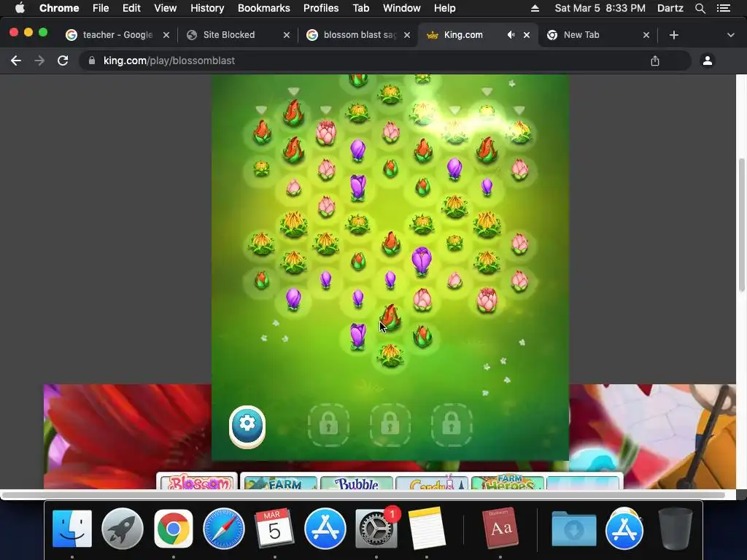The height and width of the screenshot is (560, 747).
Task: Open the App Store icon next to Calendar
Action: 325,529
